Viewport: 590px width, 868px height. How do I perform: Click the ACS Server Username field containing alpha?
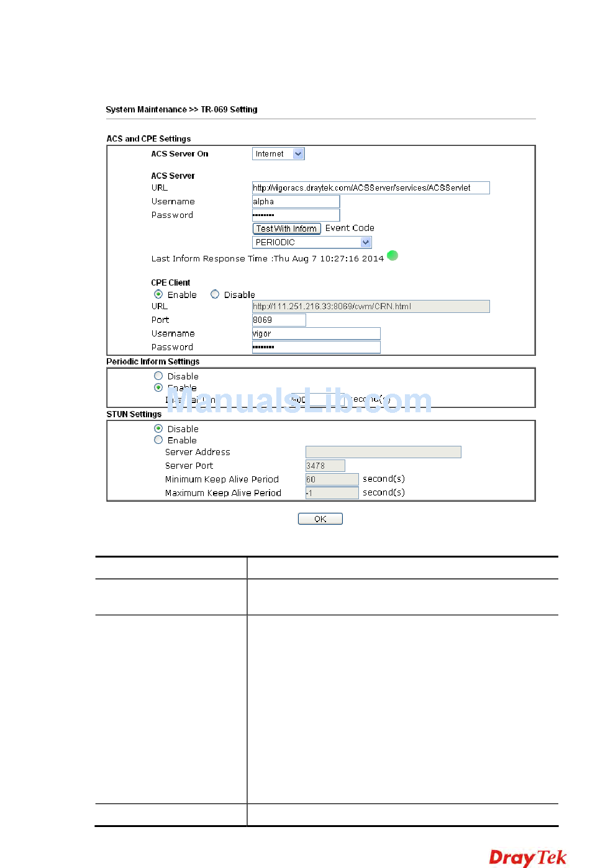tap(296, 201)
